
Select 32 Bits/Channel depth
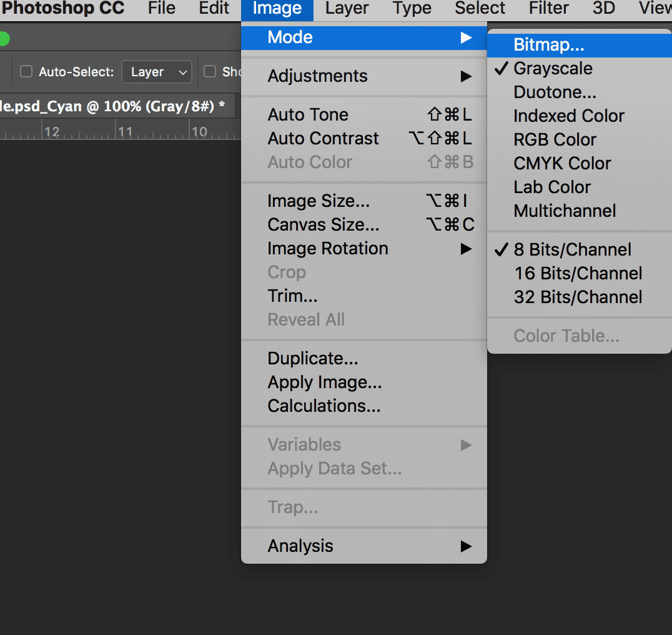[580, 297]
